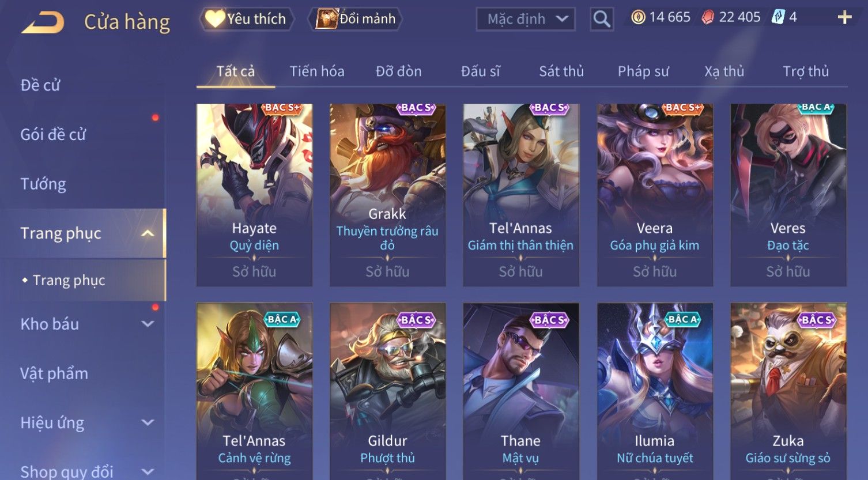This screenshot has height=480, width=868.
Task: Go back using the golden arrow icon
Action: tap(43, 22)
